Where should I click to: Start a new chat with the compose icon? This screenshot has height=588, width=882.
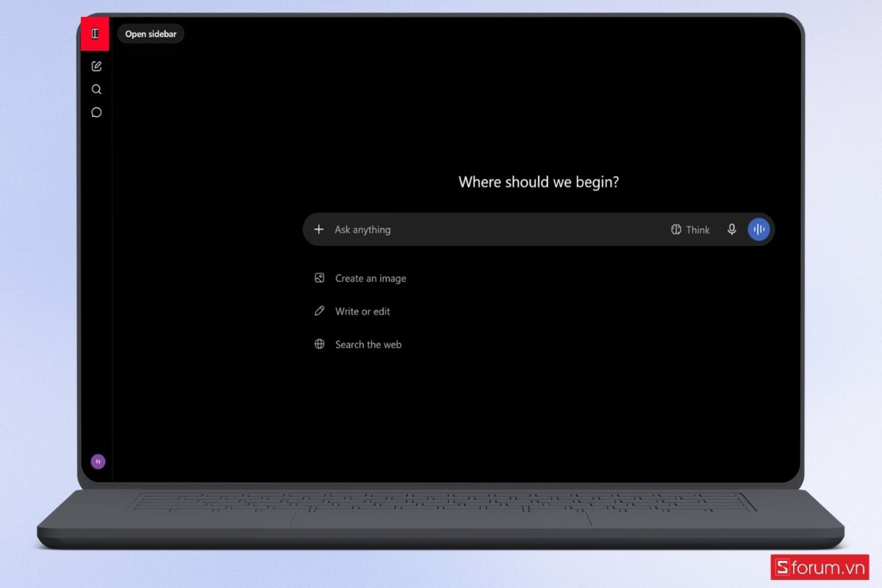coord(96,66)
